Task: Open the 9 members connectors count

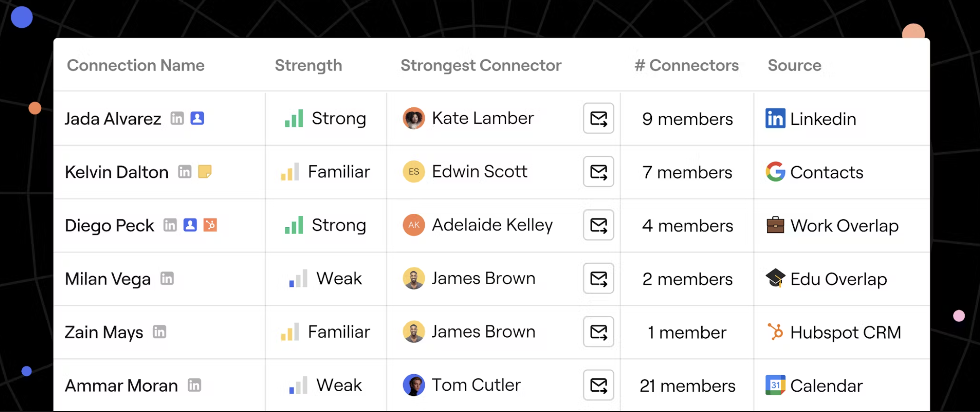Action: (x=687, y=119)
